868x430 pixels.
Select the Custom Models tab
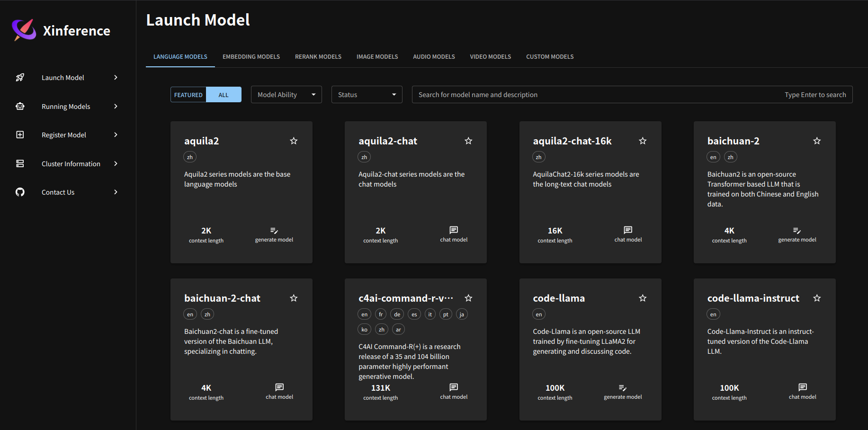[550, 57]
